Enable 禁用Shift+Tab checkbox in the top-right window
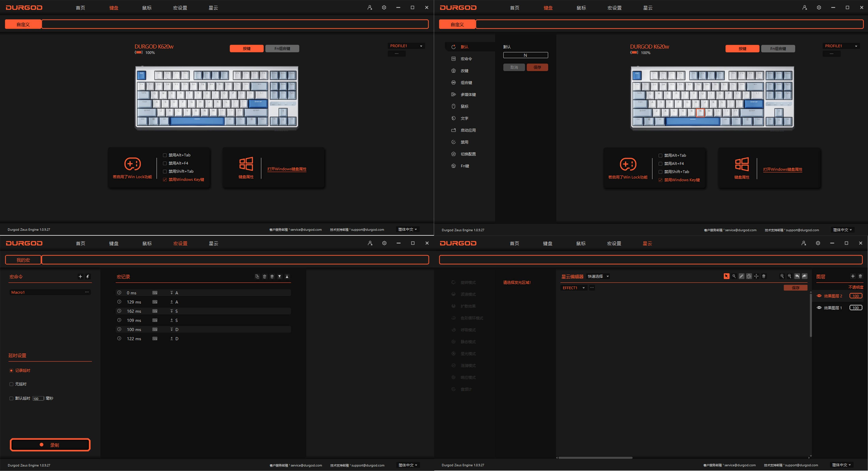 tap(661, 172)
